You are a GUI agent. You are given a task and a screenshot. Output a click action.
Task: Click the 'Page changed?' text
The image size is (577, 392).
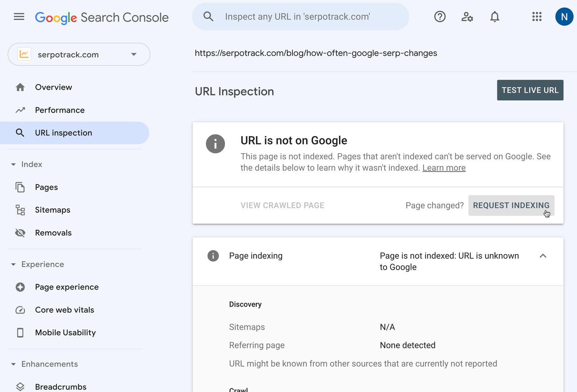tap(435, 206)
